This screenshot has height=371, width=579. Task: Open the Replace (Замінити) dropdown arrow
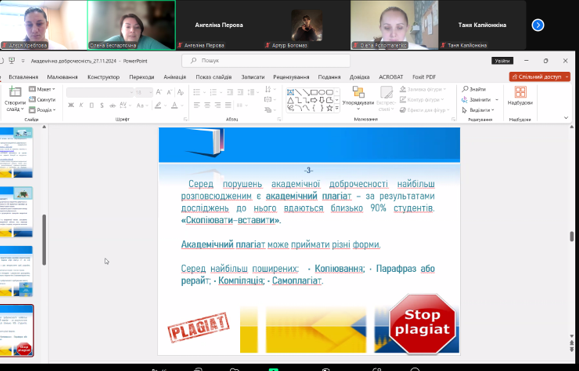[497, 100]
